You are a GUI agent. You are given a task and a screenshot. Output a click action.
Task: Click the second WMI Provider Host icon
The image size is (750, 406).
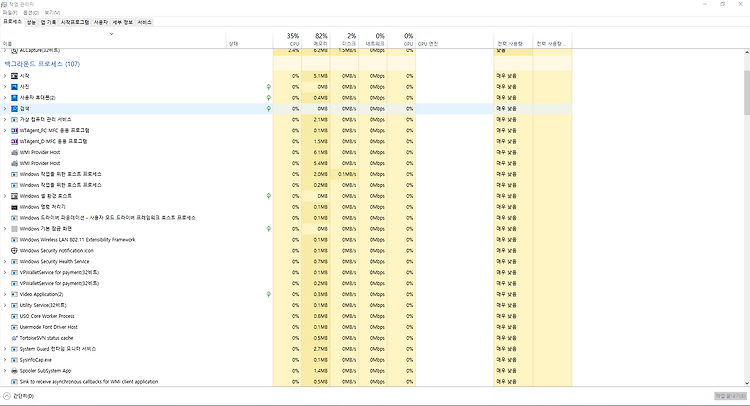pos(14,164)
